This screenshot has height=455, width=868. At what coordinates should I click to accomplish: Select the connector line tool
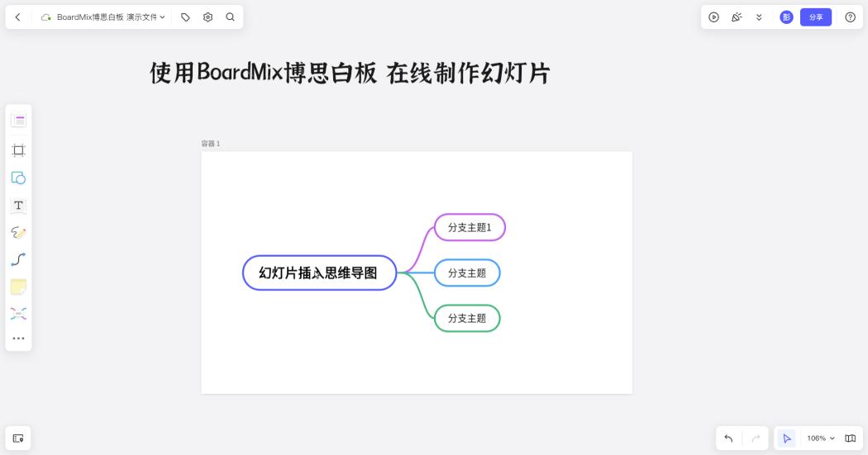click(18, 259)
